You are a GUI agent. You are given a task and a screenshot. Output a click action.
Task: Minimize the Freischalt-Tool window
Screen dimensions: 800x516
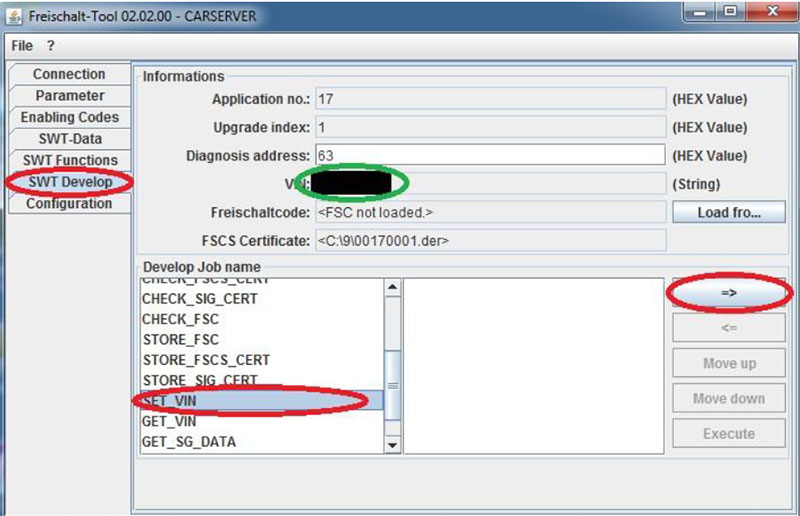700,12
